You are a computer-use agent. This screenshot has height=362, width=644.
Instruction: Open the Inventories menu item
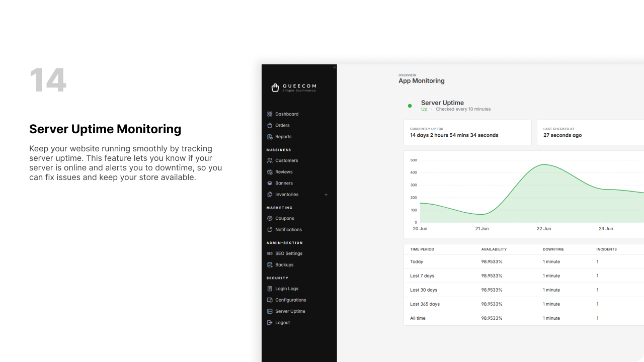[287, 195]
